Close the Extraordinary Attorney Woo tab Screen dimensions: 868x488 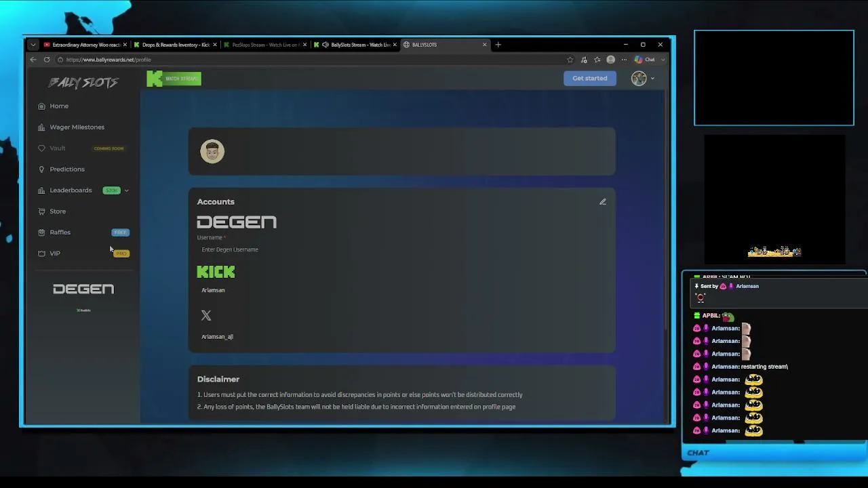(x=125, y=45)
